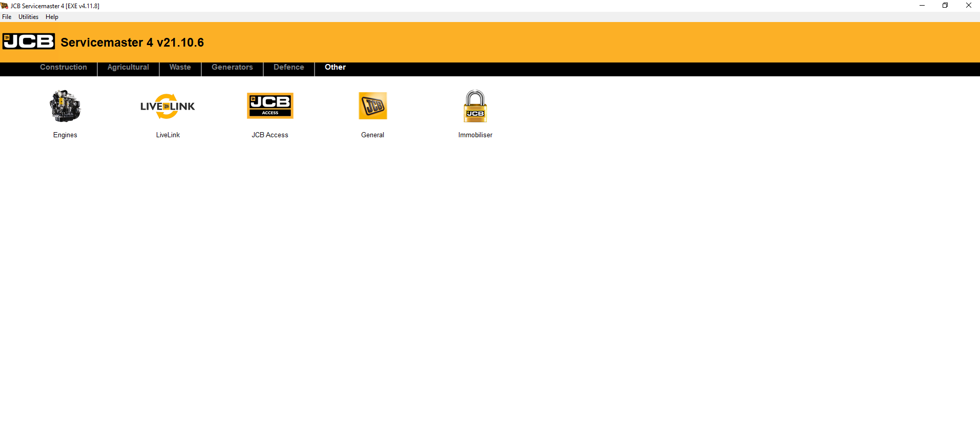The image size is (980, 443).
Task: Restore down the Servicemaster window
Action: pos(945,6)
